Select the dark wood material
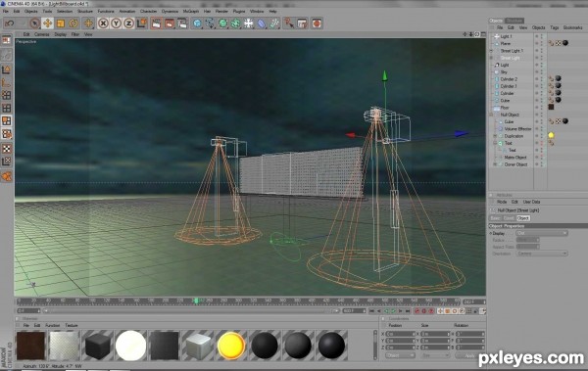 tap(30, 346)
